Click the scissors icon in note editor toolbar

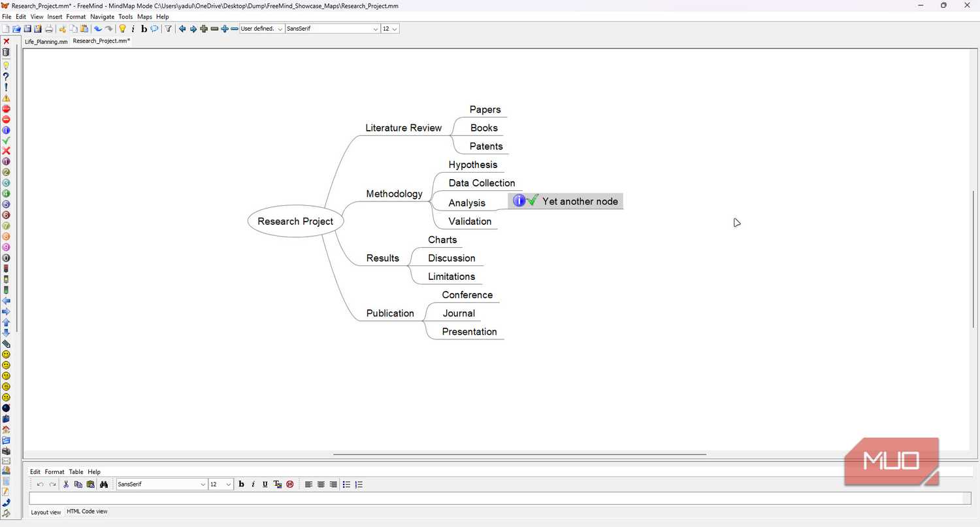pyautogui.click(x=66, y=484)
